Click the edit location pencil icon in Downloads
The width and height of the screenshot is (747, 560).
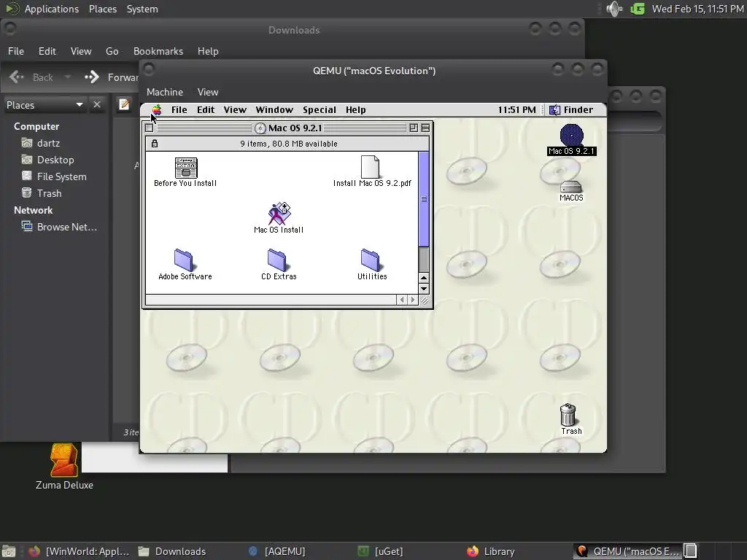[124, 104]
